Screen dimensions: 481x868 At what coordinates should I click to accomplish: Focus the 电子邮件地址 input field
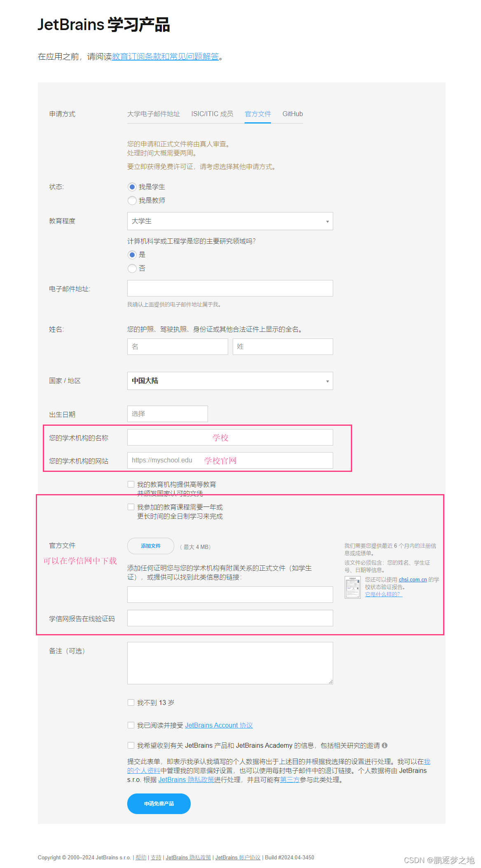[230, 288]
